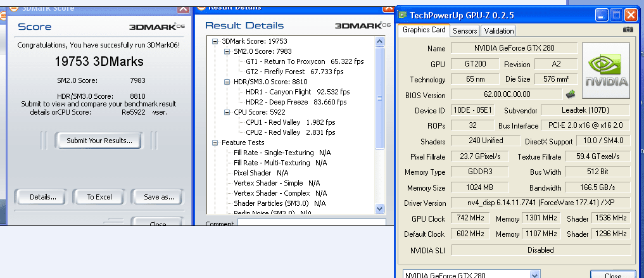Click the Save as... button
This screenshot has width=644, height=278.
point(158,197)
